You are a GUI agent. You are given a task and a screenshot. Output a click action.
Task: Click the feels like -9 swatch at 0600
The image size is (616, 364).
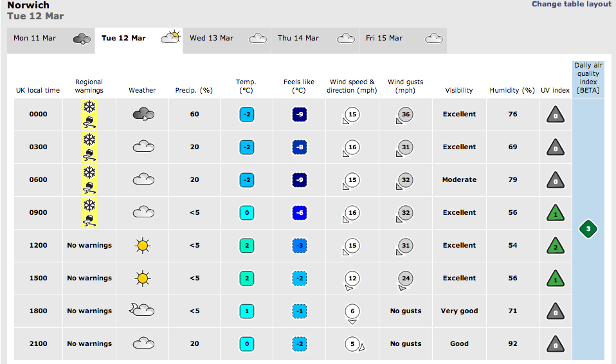299,180
